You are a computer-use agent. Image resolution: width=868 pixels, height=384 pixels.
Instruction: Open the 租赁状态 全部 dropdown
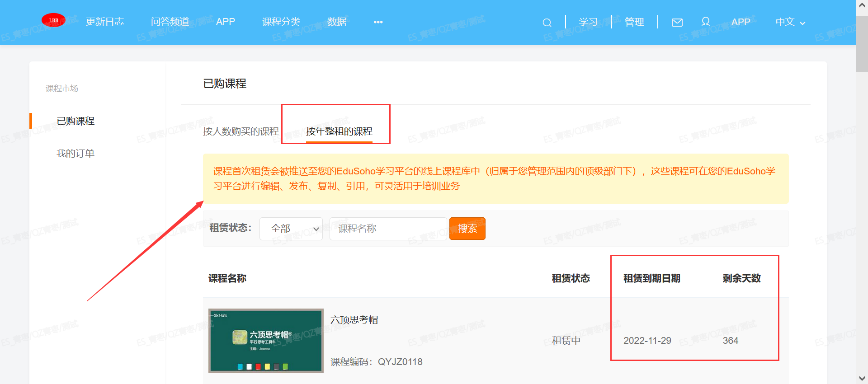tap(291, 229)
